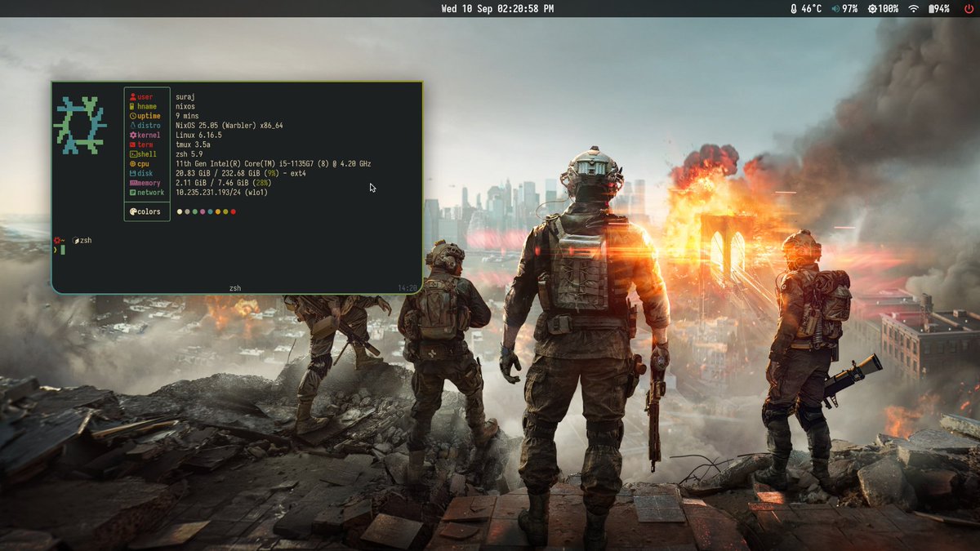Viewport: 980px width, 551px height.
Task: Click the date and clock in top bar
Action: (497, 8)
